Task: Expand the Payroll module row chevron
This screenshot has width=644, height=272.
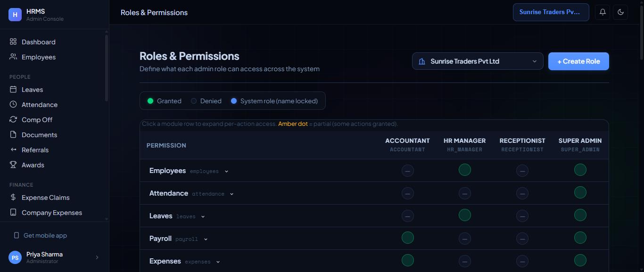Action: [x=206, y=239]
